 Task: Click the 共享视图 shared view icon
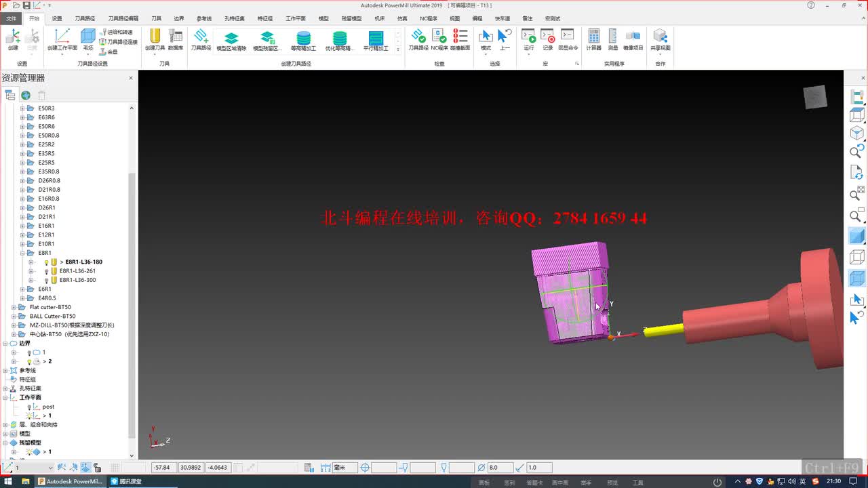click(x=660, y=39)
